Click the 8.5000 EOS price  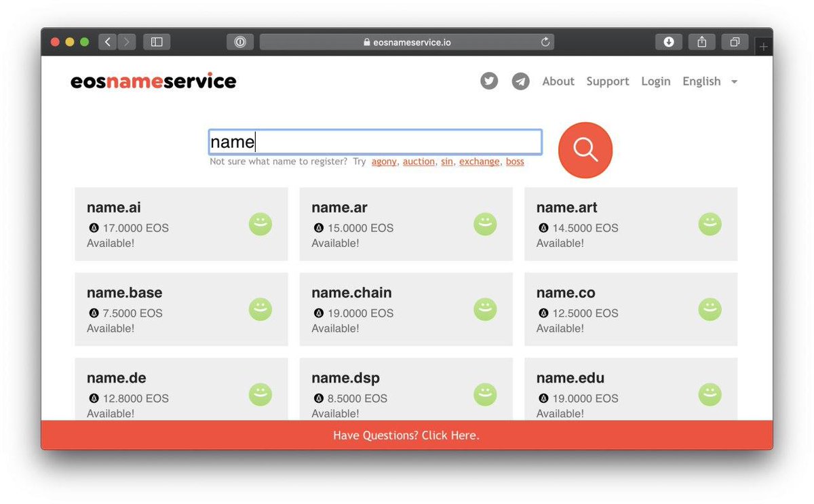(357, 398)
